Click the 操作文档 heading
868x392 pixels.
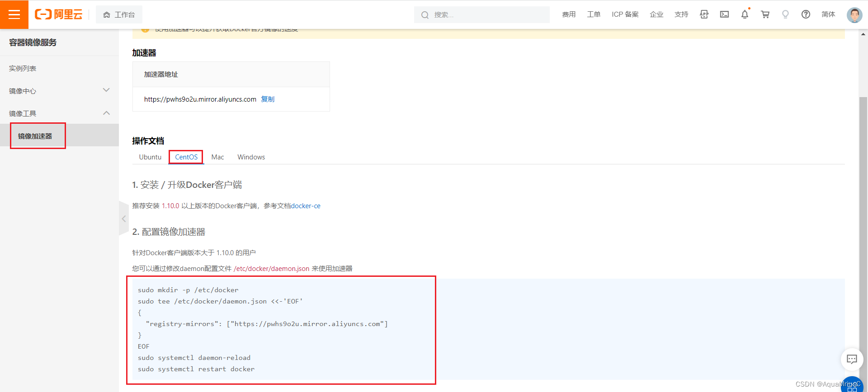[148, 141]
